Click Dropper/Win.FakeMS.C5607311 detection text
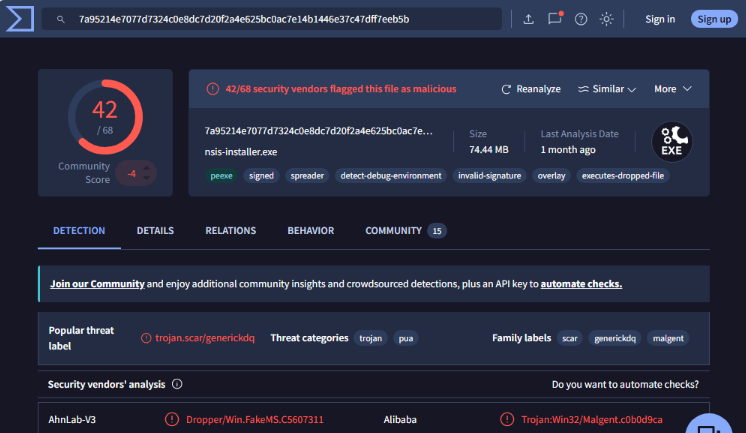Image resolution: width=746 pixels, height=433 pixels. (x=255, y=420)
